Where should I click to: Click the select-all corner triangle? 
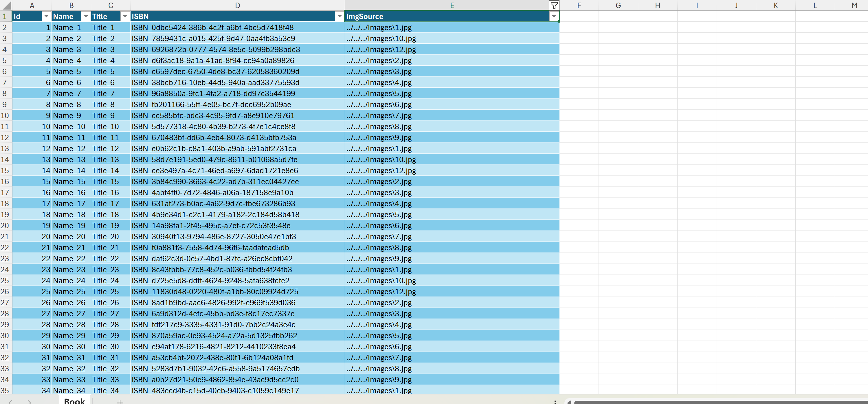pos(6,6)
